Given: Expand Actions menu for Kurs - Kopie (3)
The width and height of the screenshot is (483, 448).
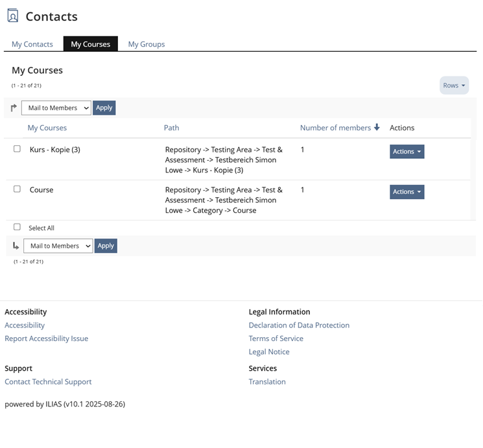Looking at the screenshot, I should click(x=406, y=152).
